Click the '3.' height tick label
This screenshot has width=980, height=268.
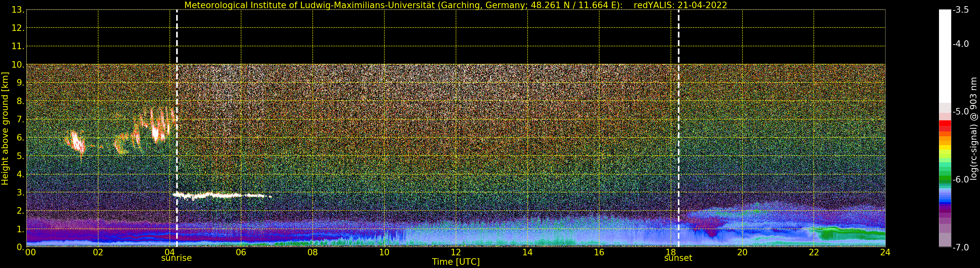click(20, 192)
